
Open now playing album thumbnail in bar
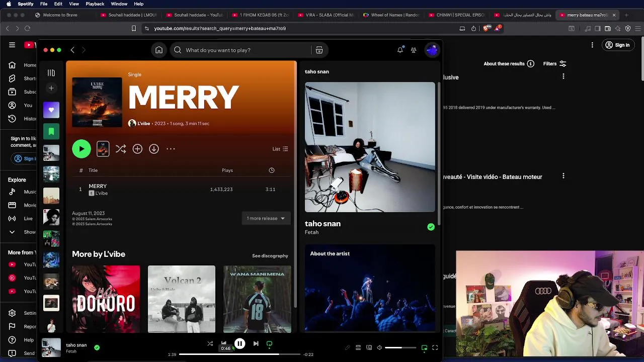51,347
